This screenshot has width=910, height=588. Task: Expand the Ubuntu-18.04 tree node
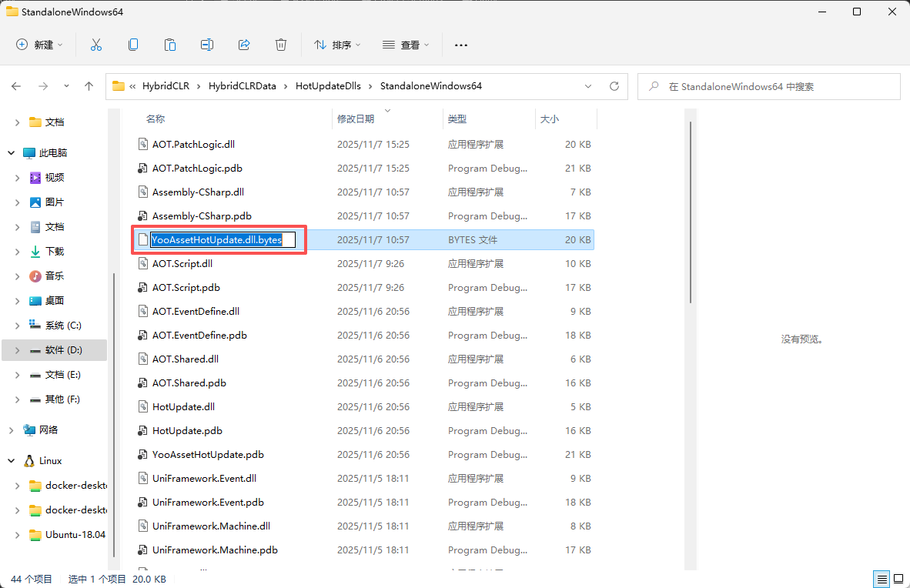18,535
